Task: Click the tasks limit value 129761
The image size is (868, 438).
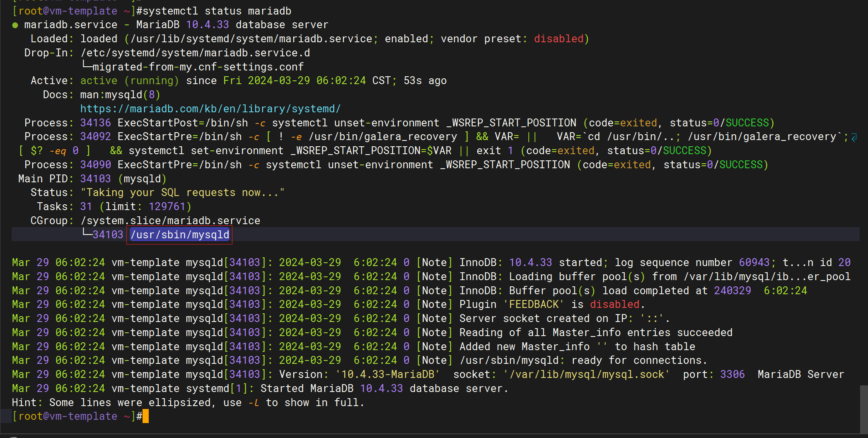Action: click(167, 207)
